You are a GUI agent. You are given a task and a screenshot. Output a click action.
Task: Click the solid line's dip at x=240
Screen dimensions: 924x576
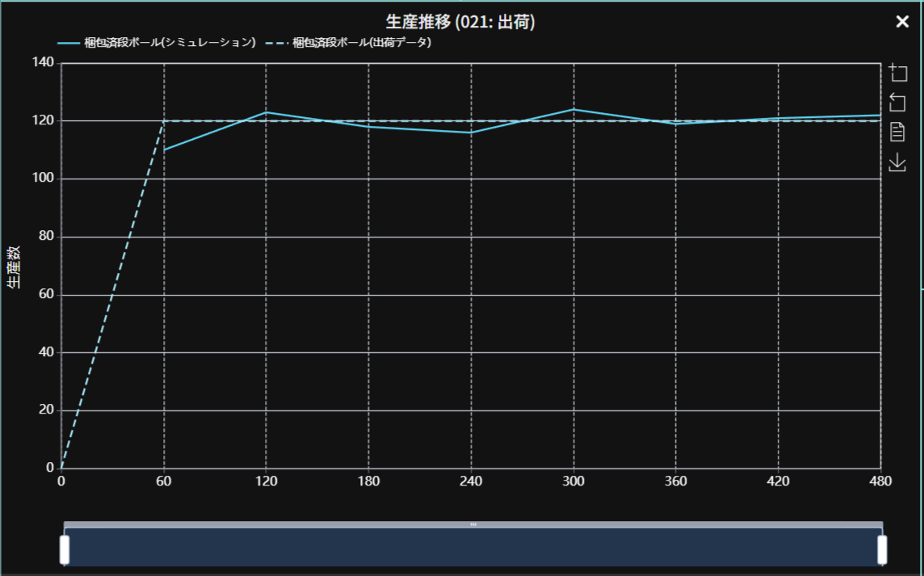(471, 132)
